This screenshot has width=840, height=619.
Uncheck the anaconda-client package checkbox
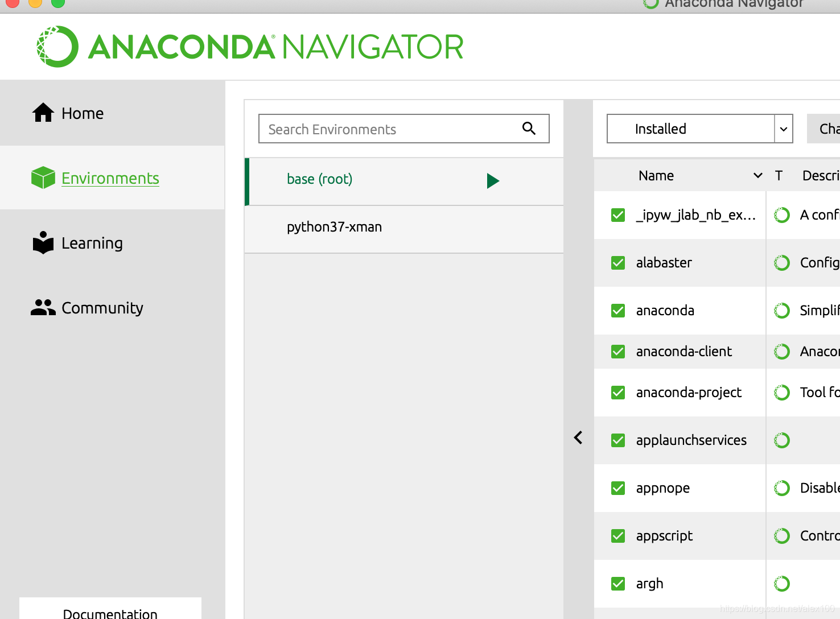618,352
